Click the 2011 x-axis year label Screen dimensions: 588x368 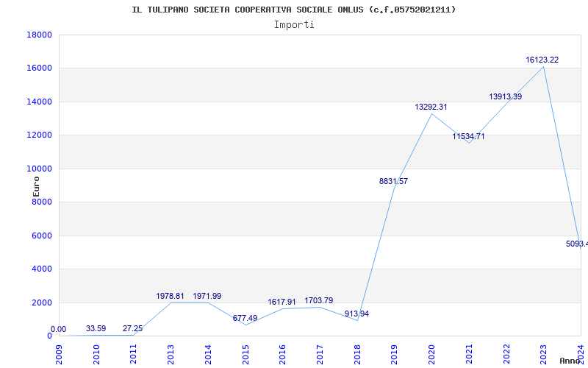[134, 354]
